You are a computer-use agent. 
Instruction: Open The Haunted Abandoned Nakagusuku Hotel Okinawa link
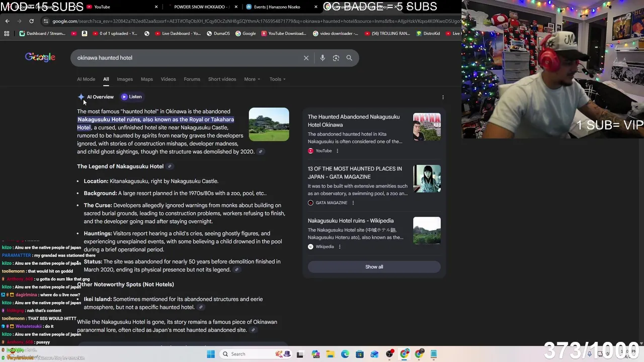coord(354,121)
